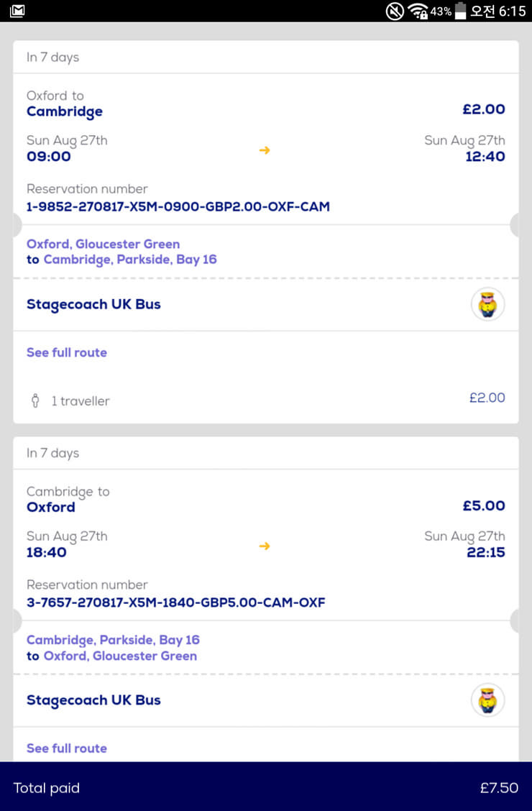Tap the orange arrow between 18:40 and 22:15
This screenshot has width=532, height=811.
point(265,546)
